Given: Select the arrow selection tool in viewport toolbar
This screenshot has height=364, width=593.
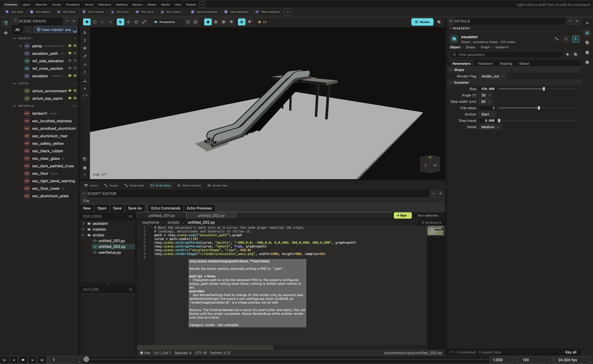Looking at the screenshot, I should coord(120,22).
